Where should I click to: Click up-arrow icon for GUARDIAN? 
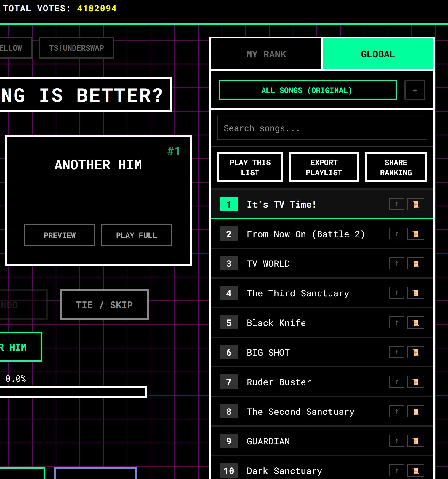tap(396, 441)
